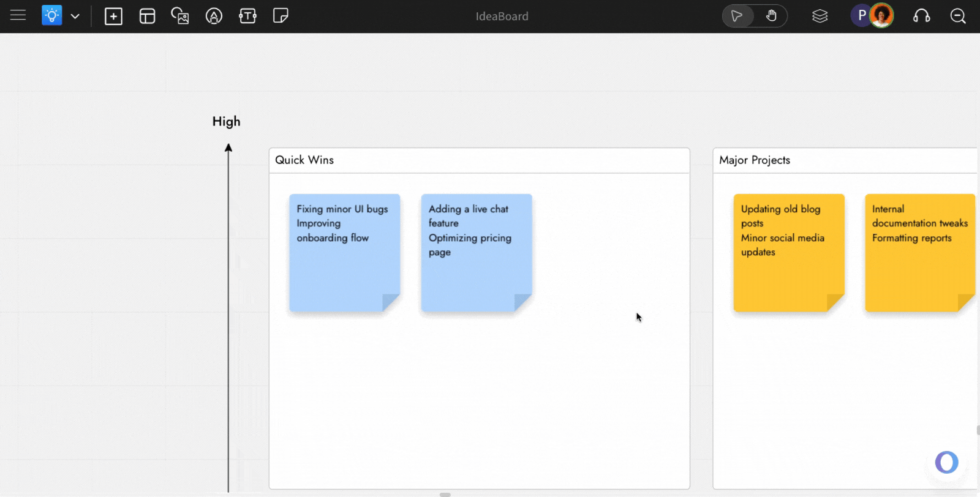Click the zoom out magnifier icon

coord(958,16)
